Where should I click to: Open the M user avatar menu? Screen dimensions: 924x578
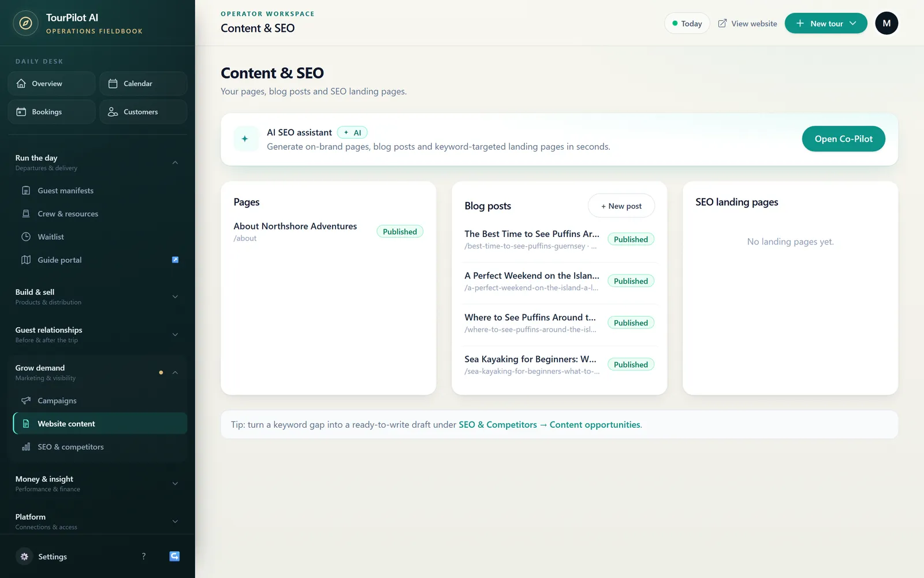pyautogui.click(x=886, y=24)
